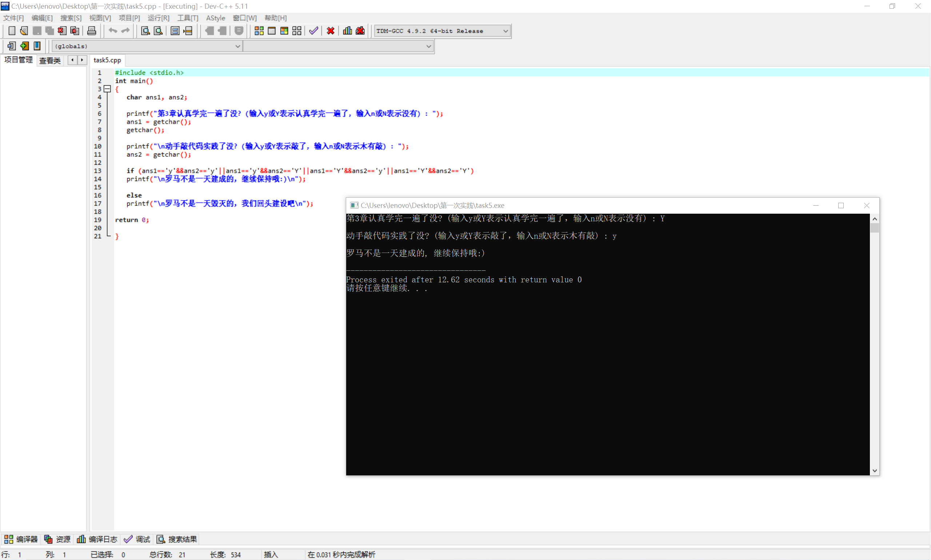Click the Find magnifier icon
The image size is (931, 560).
coord(145,31)
